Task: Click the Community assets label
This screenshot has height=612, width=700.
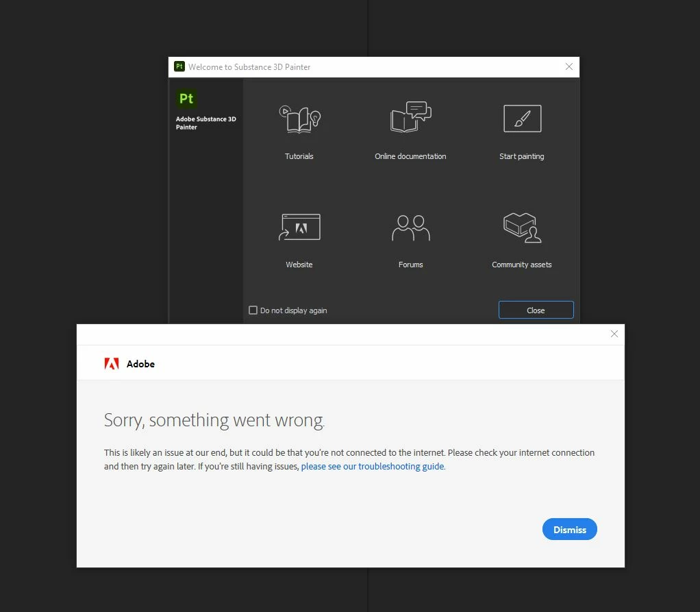Action: click(521, 265)
